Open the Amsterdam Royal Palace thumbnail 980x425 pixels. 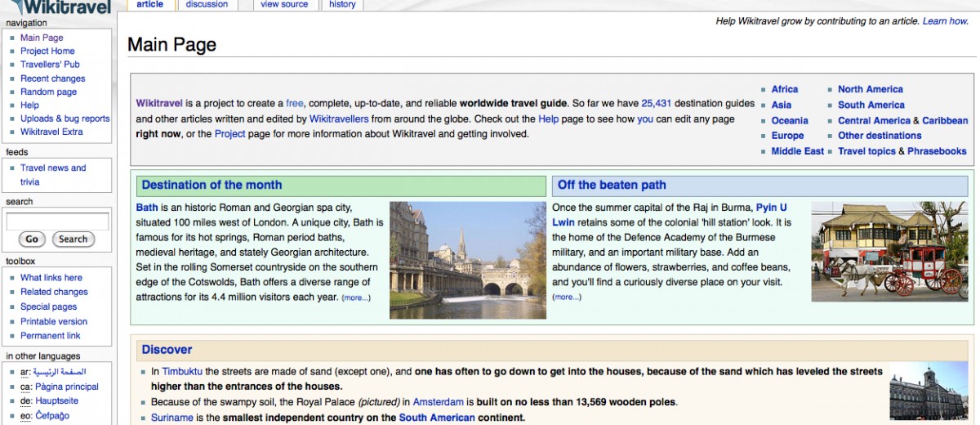tap(928, 392)
